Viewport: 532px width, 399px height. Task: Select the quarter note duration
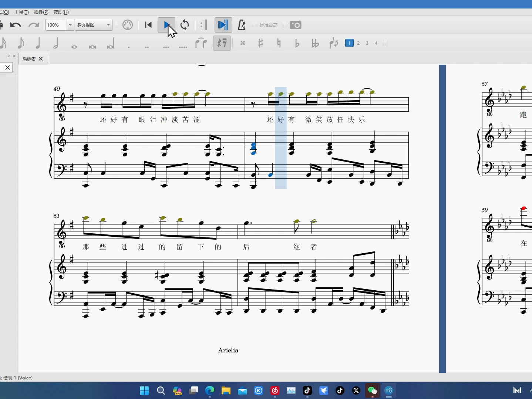coord(38,43)
